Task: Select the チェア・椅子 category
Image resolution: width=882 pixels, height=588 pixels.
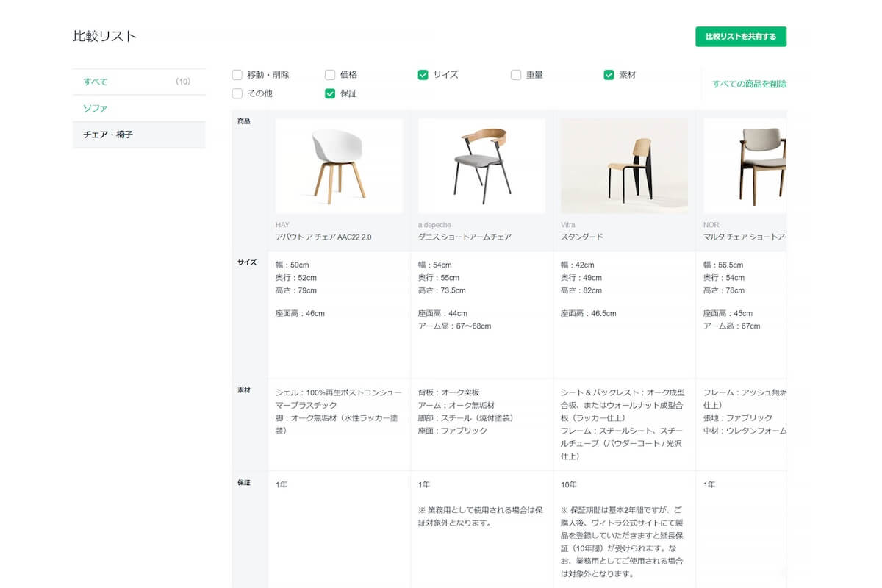Action: [x=108, y=135]
